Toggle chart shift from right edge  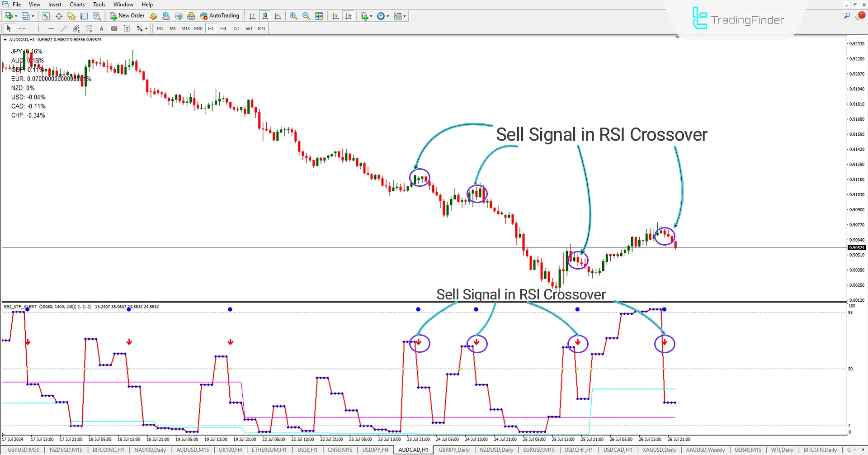(x=349, y=16)
